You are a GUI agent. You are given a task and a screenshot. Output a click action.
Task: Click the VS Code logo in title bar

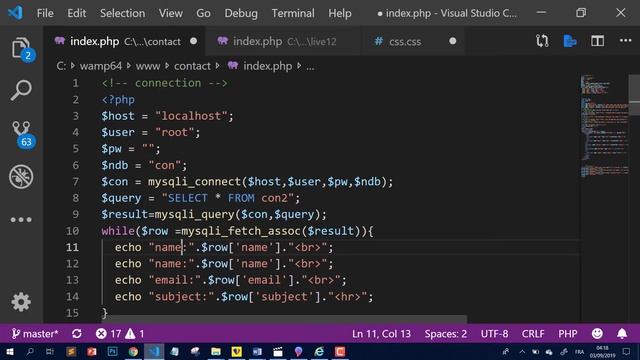pyautogui.click(x=16, y=13)
